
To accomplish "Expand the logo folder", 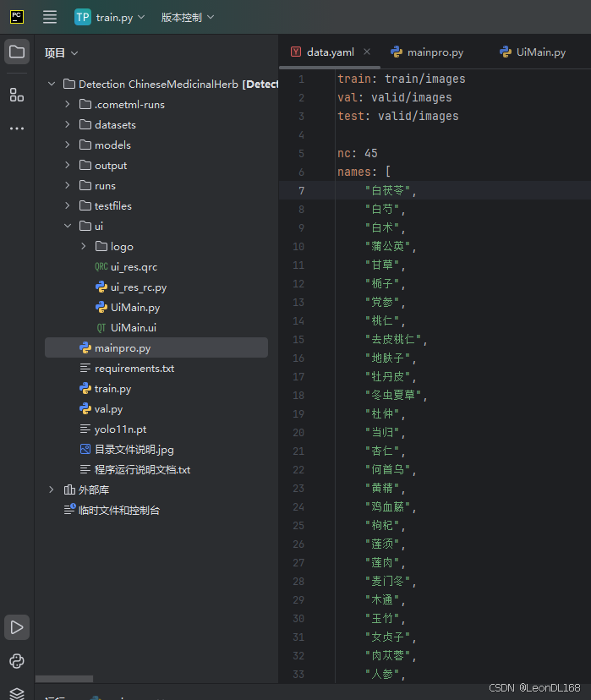I will point(84,246).
